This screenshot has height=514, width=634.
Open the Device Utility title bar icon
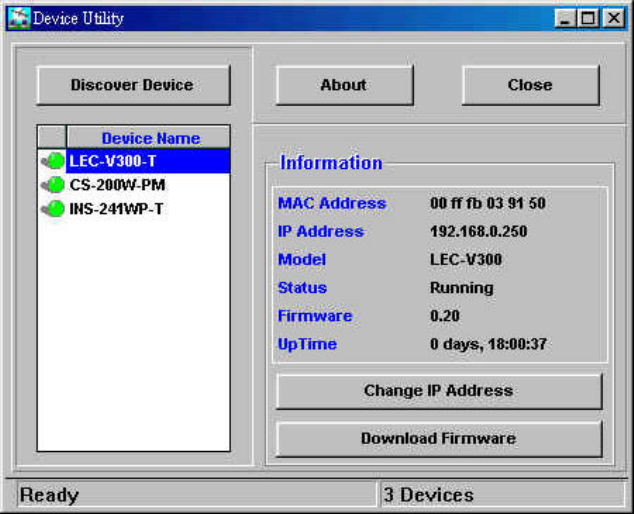tap(18, 19)
